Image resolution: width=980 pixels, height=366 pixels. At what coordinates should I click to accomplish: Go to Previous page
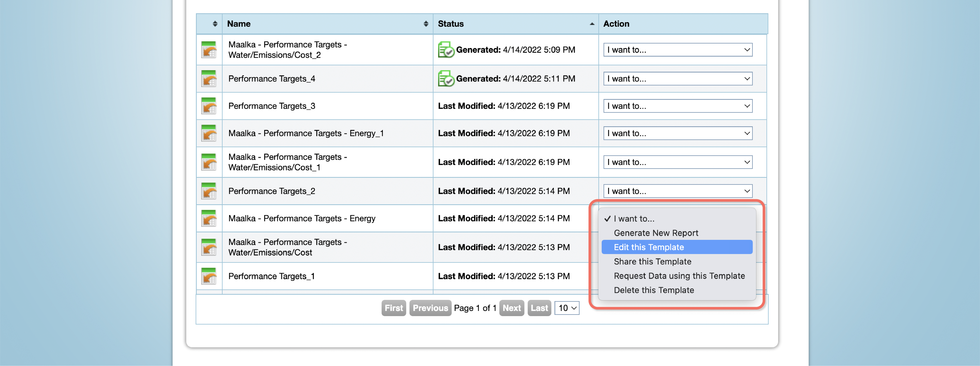coord(430,308)
